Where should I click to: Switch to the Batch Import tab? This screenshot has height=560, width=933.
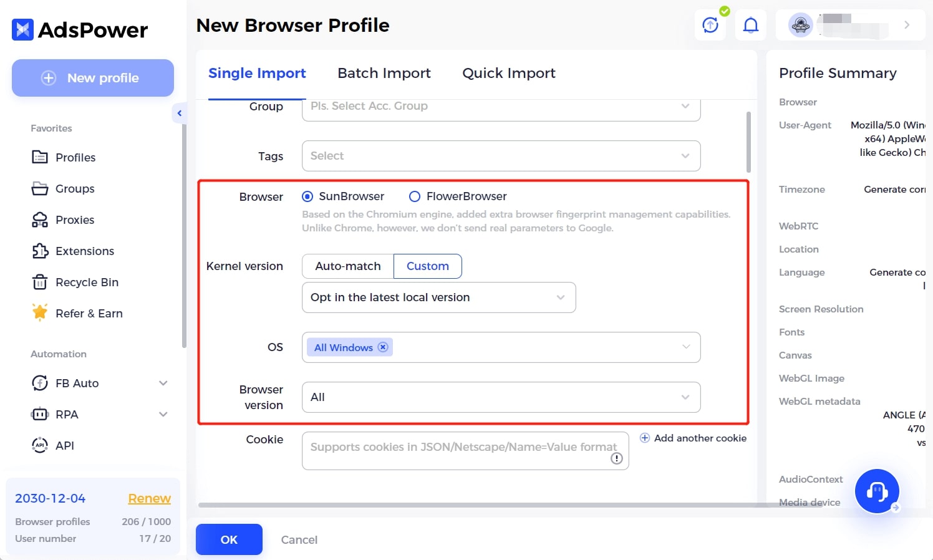coord(384,73)
